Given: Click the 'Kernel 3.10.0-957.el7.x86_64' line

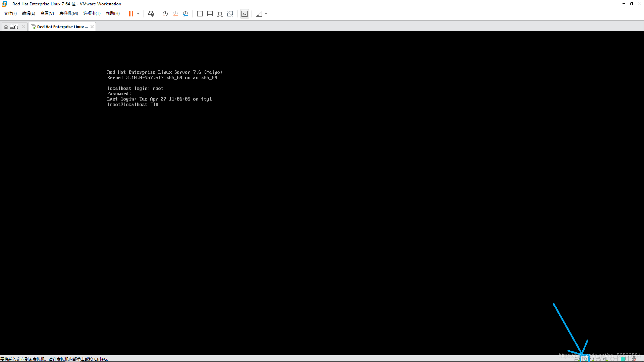Looking at the screenshot, I should [x=162, y=78].
